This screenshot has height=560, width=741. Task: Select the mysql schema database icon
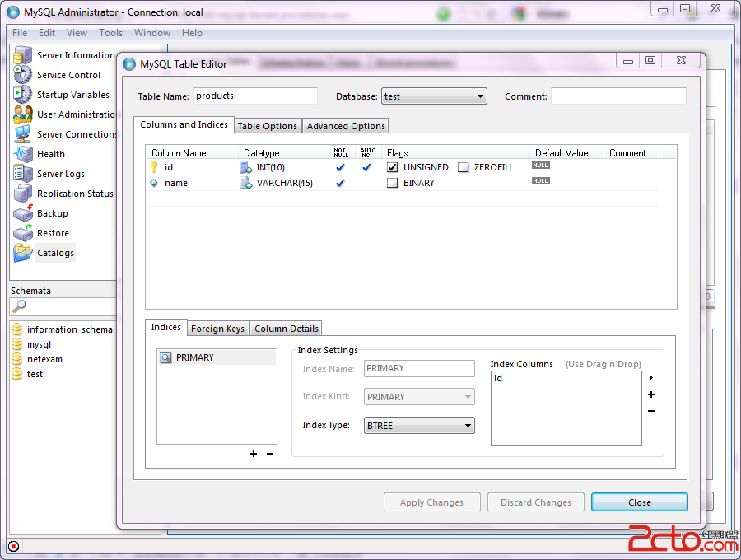[17, 344]
